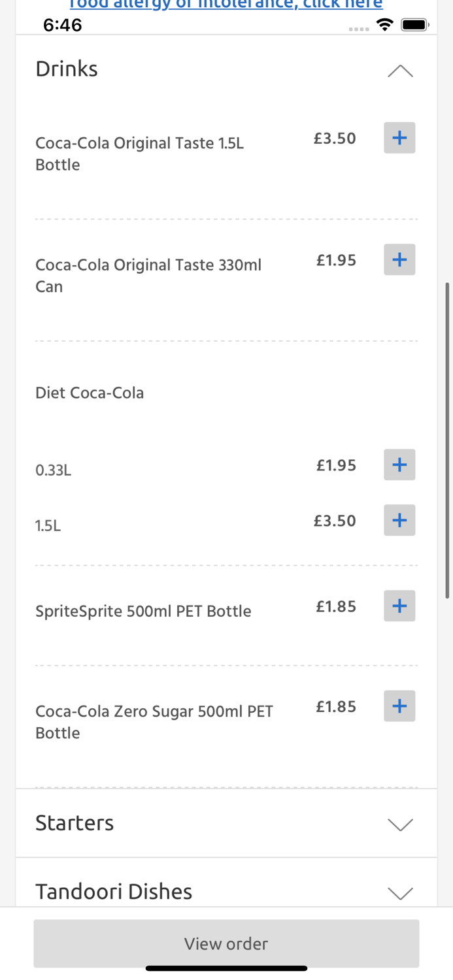This screenshot has width=453, height=980.
Task: Add Coca-Cola Original Taste 1.5L Bottle
Action: [399, 138]
